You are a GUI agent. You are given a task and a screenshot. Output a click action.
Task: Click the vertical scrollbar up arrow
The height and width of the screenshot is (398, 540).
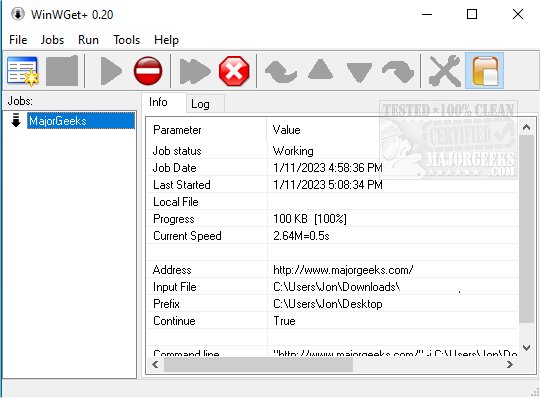[x=526, y=127]
